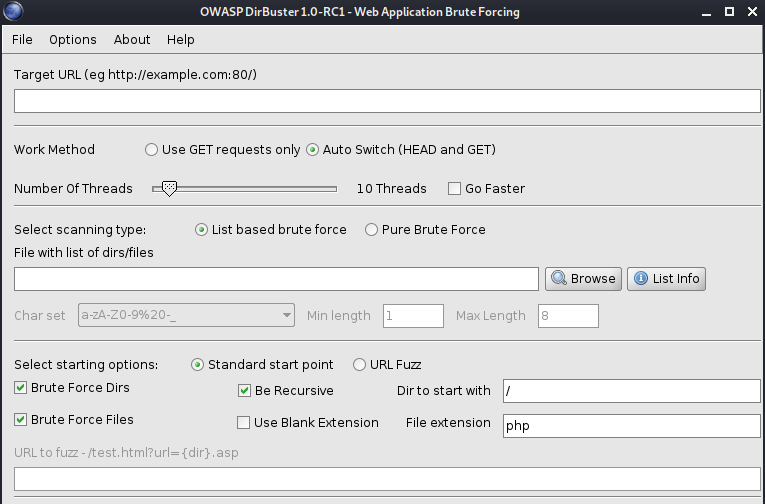Open the Options menu
Viewport: 765px width, 504px height.
[x=73, y=40]
